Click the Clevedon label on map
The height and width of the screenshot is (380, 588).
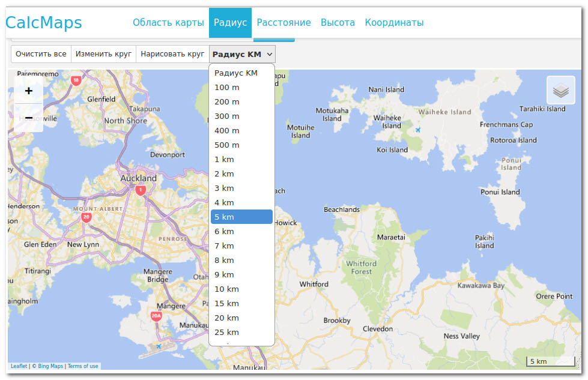pos(378,328)
